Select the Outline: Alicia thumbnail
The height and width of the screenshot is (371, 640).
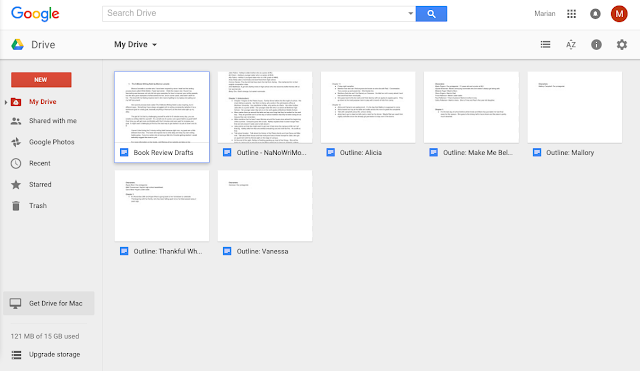368,107
